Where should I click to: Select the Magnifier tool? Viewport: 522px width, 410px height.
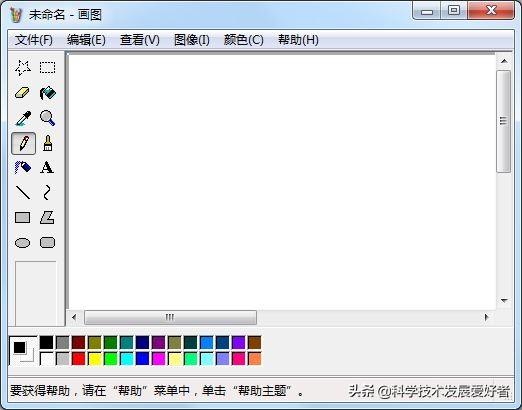click(x=47, y=118)
